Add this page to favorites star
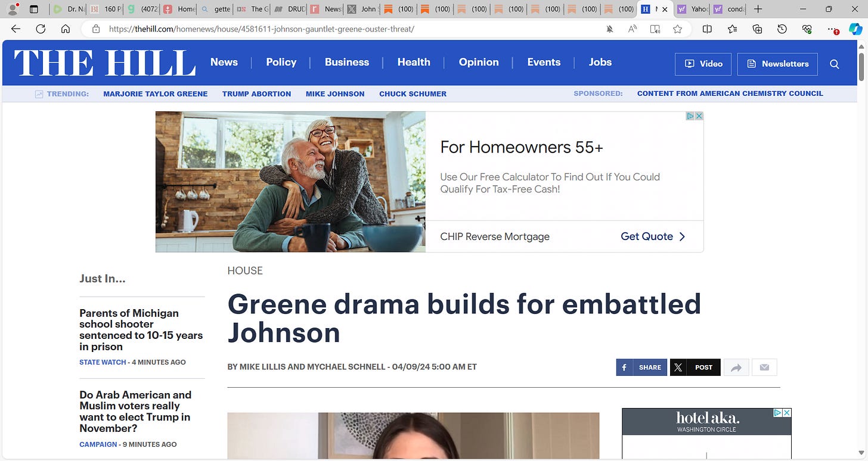Image resolution: width=868 pixels, height=461 pixels. tap(677, 29)
